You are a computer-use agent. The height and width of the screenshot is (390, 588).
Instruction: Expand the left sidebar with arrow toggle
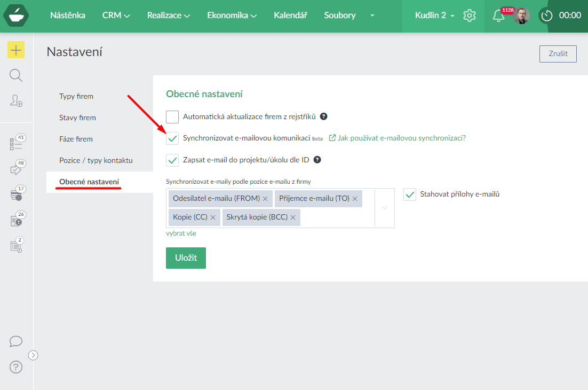click(33, 355)
